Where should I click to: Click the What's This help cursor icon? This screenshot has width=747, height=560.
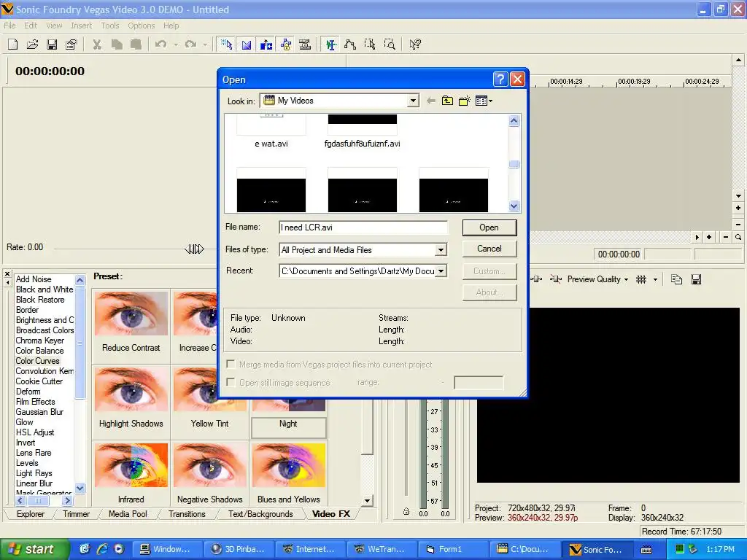(x=415, y=44)
